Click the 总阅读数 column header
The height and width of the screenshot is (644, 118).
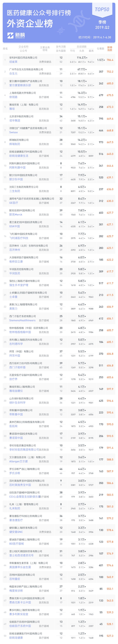82,47
